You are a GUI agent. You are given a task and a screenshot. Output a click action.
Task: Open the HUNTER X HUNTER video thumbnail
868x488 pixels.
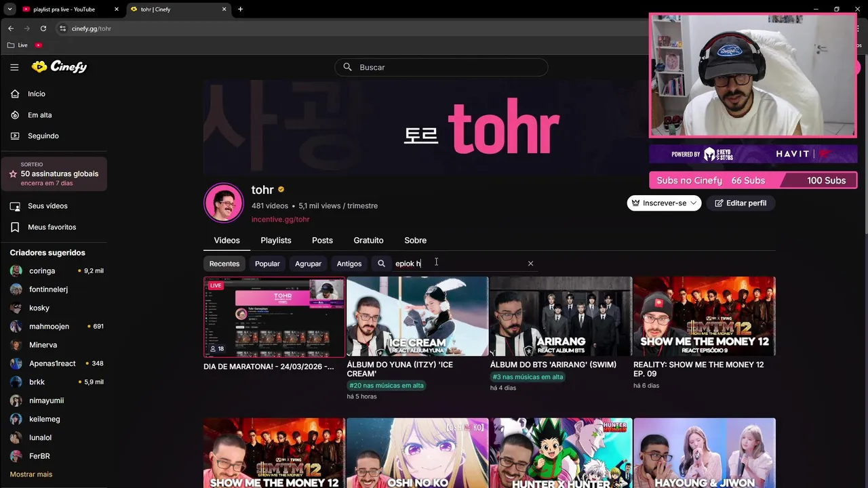coord(561,453)
